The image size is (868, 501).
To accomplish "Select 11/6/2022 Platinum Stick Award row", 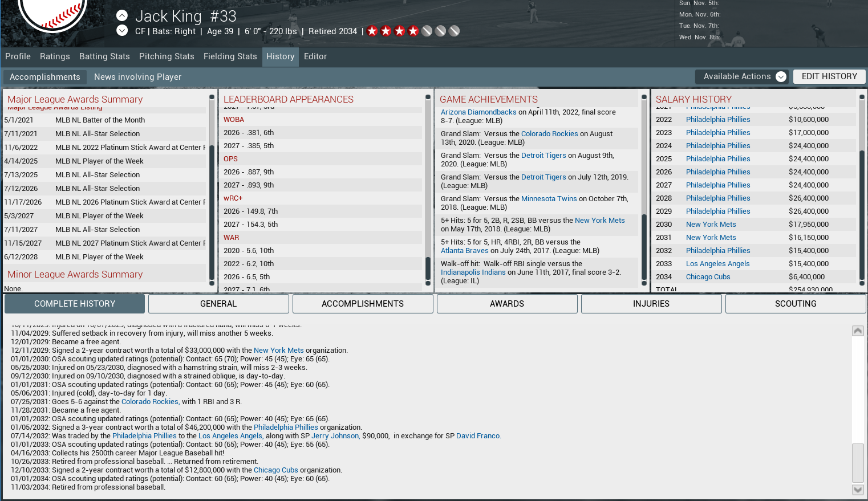I will pos(104,148).
